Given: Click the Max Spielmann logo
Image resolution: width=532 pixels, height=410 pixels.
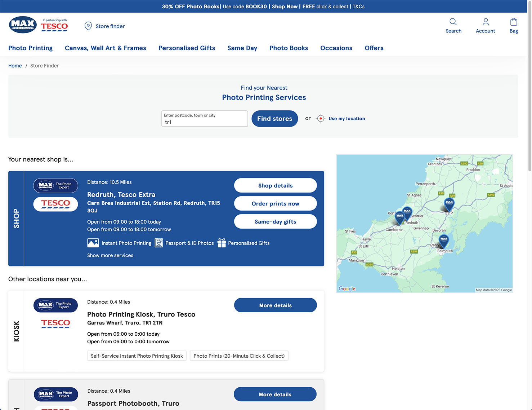Looking at the screenshot, I should (x=23, y=25).
